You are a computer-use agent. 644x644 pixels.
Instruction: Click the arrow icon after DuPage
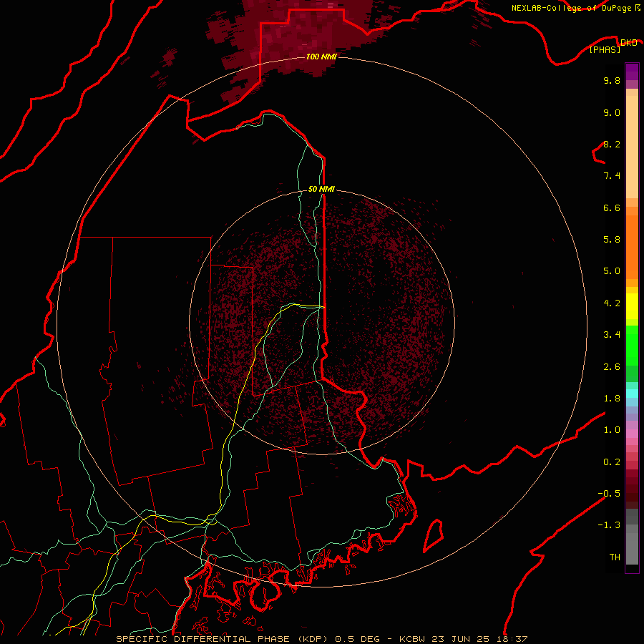pyautogui.click(x=638, y=7)
